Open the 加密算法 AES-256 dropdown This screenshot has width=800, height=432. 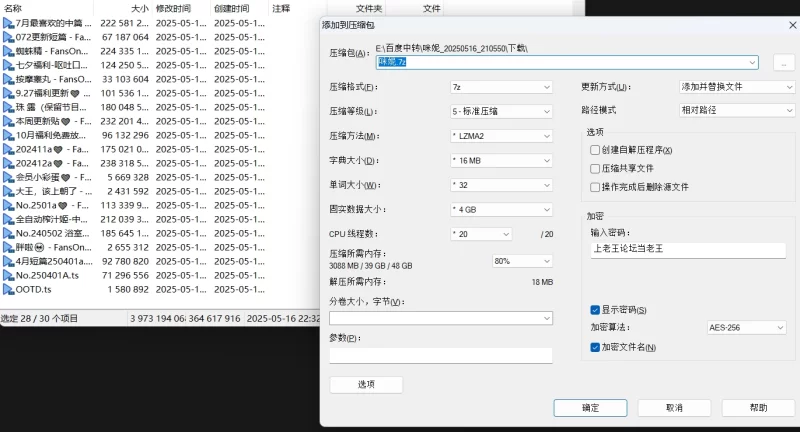746,327
